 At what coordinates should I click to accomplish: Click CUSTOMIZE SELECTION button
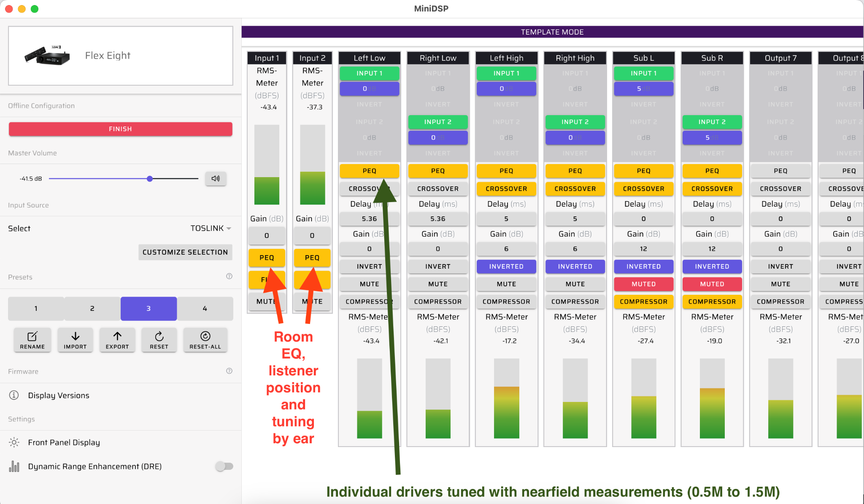[x=185, y=252]
